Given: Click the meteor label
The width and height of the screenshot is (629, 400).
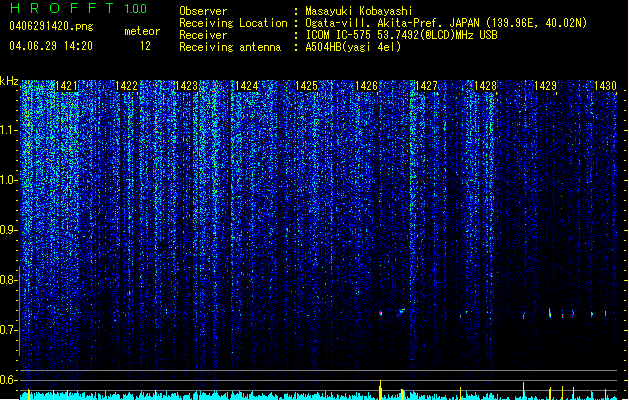Looking at the screenshot, I should pyautogui.click(x=142, y=31).
